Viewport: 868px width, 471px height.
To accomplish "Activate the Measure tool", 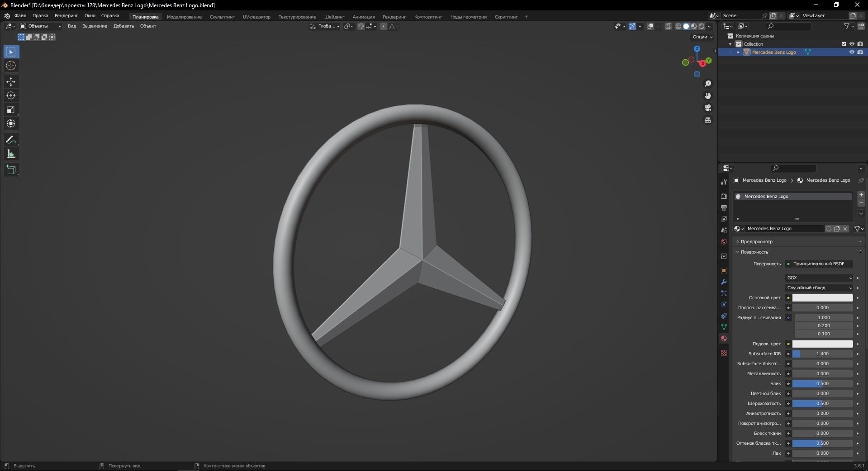I will click(10, 153).
